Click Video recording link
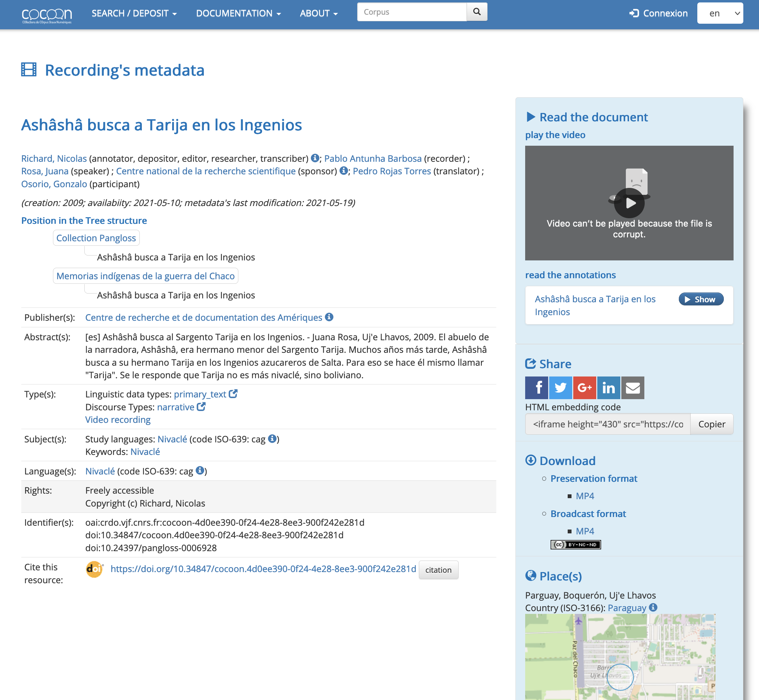The height and width of the screenshot is (700, 759). [118, 420]
